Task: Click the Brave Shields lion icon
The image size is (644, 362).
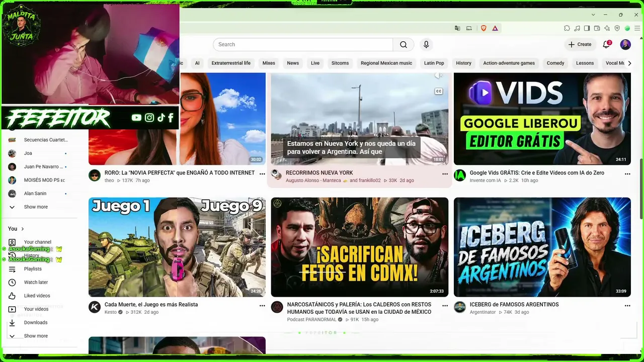Action: [x=484, y=28]
